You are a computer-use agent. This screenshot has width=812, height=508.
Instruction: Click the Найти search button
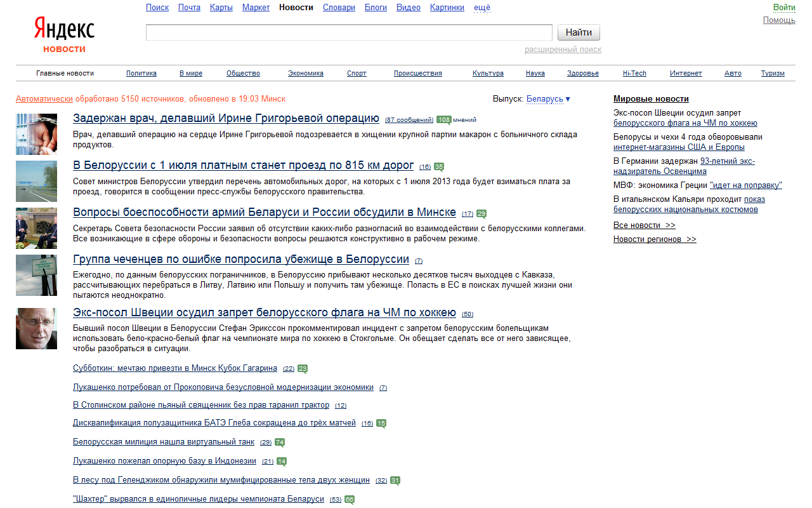[579, 32]
